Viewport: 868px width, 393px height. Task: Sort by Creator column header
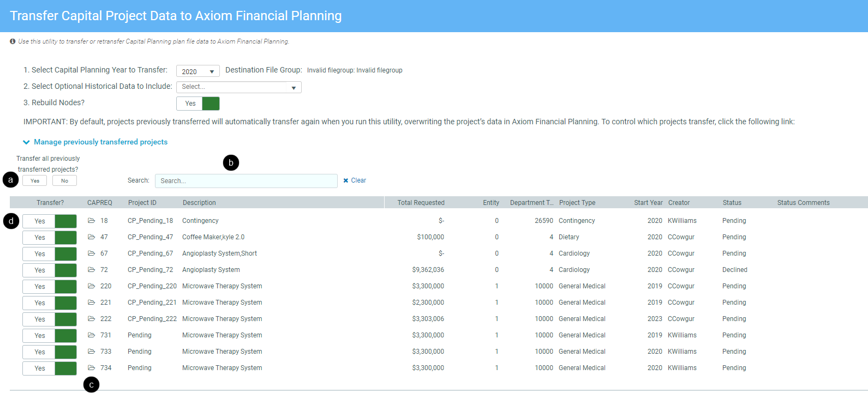click(x=679, y=203)
